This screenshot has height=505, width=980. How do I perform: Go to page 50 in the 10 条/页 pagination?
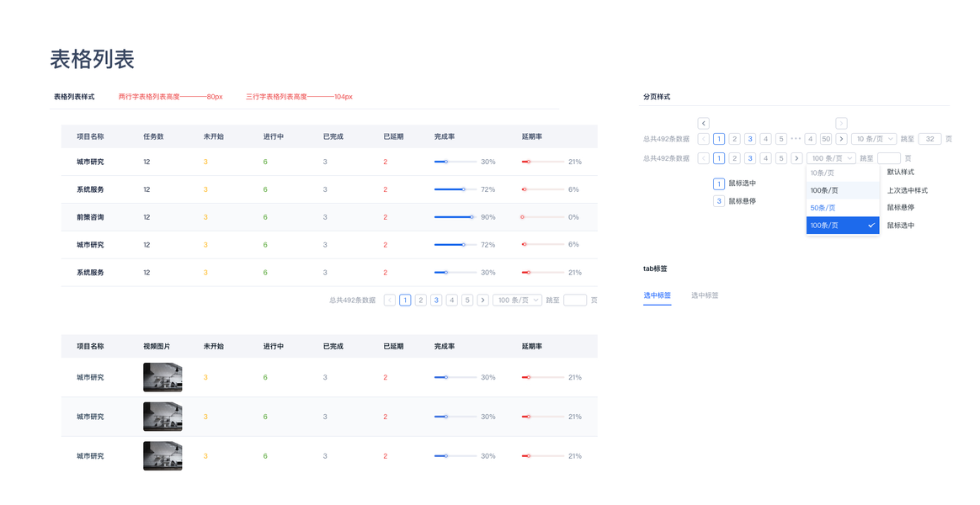826,139
